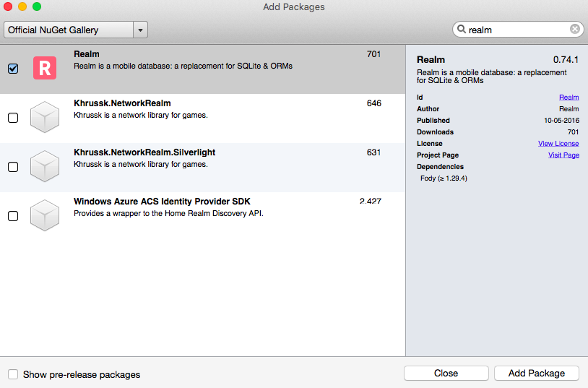The width and height of the screenshot is (588, 388).
Task: Click the yellow minimize window button
Action: (x=22, y=7)
